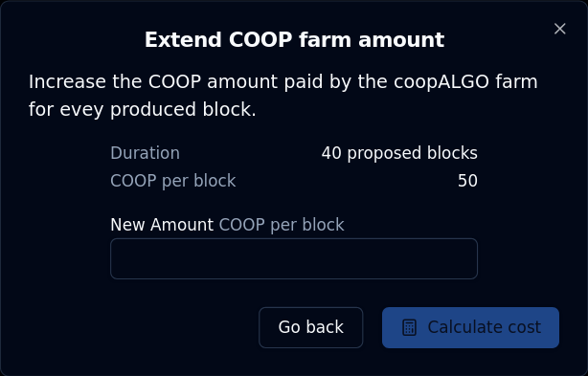The width and height of the screenshot is (588, 376).
Task: Click the New Amount label text
Action: coord(162,225)
